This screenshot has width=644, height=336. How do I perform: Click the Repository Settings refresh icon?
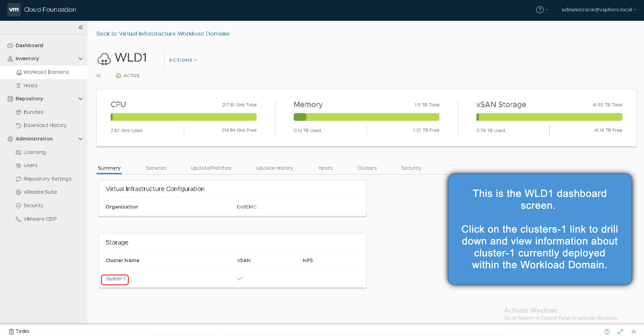click(18, 179)
